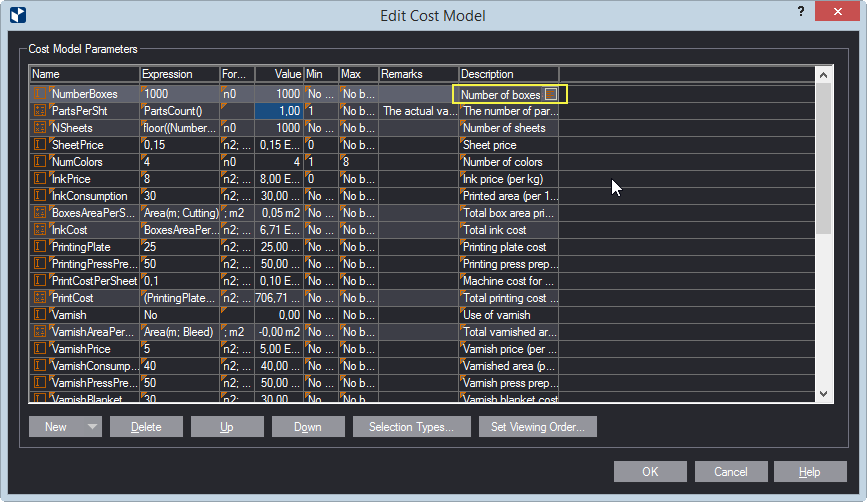Click the input icon beside VarnishPrice
The height and width of the screenshot is (502, 867).
pyautogui.click(x=40, y=349)
